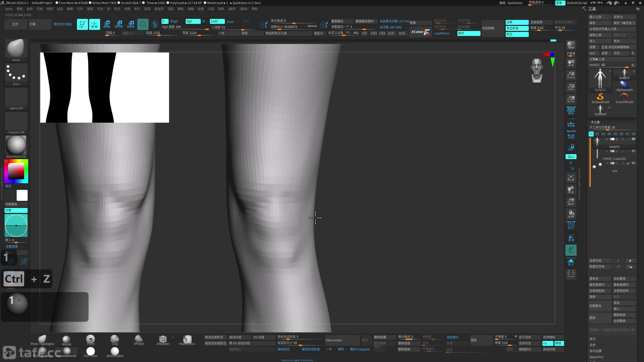Pick the Move Topological brush

click(x=42, y=340)
